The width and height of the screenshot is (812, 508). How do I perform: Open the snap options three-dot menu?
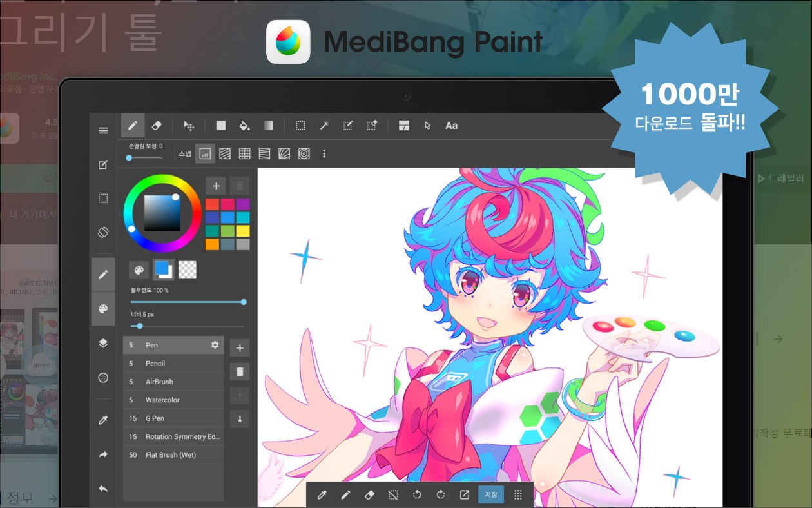click(324, 154)
